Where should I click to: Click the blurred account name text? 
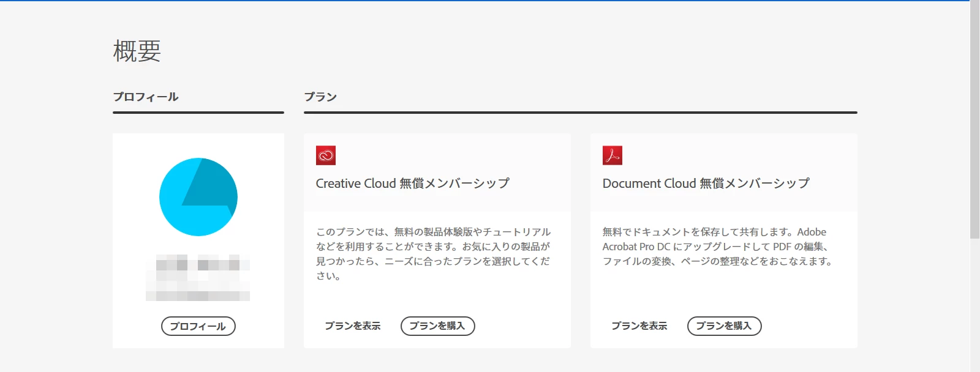(198, 278)
